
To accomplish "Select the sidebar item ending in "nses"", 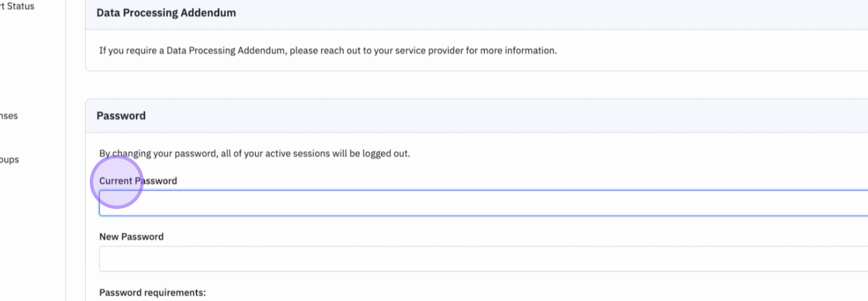I will pos(9,116).
